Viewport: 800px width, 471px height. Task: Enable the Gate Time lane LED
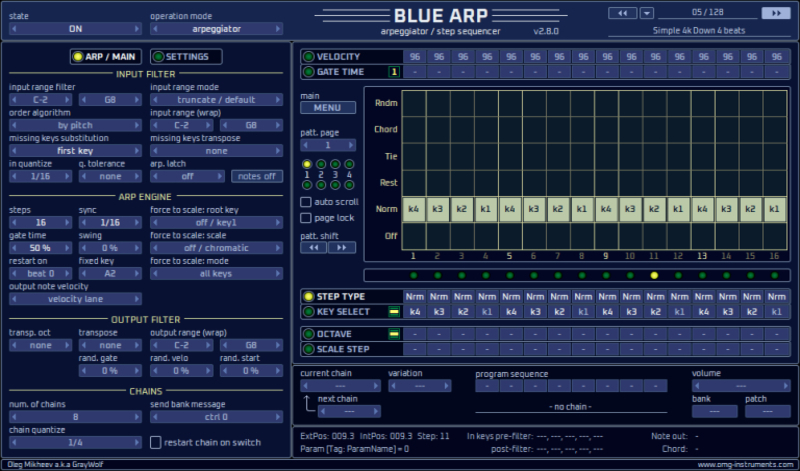[x=309, y=72]
